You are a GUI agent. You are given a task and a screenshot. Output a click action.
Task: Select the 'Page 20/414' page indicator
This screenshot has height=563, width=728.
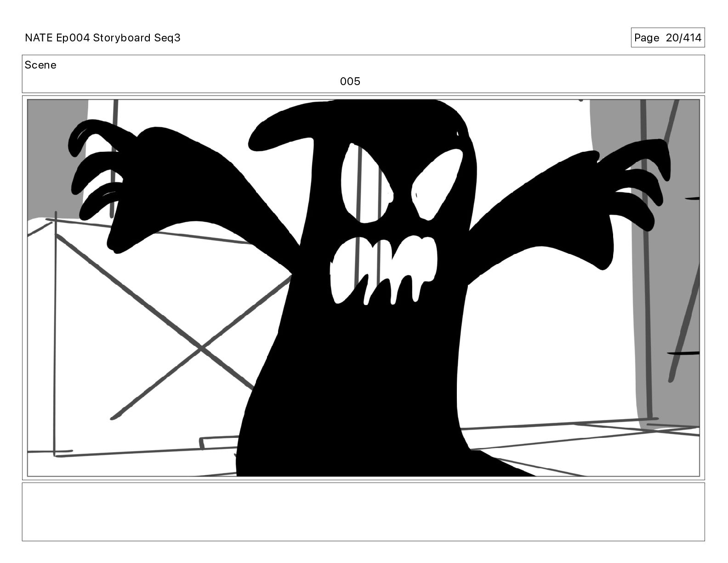(667, 38)
